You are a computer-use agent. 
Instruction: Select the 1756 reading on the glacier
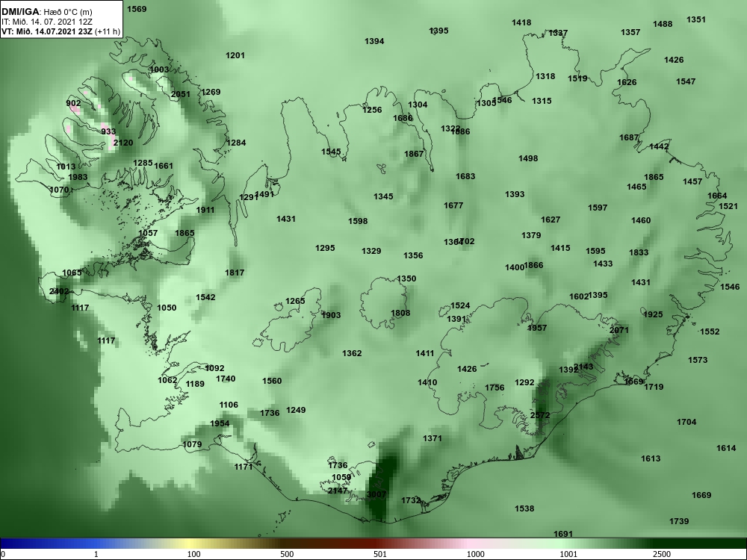pos(495,388)
